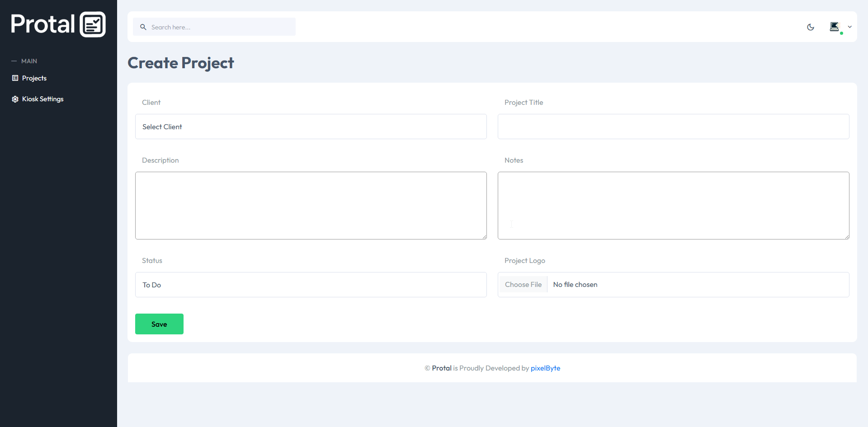Click inside the Notes text area
This screenshot has width=868, height=427.
click(673, 206)
